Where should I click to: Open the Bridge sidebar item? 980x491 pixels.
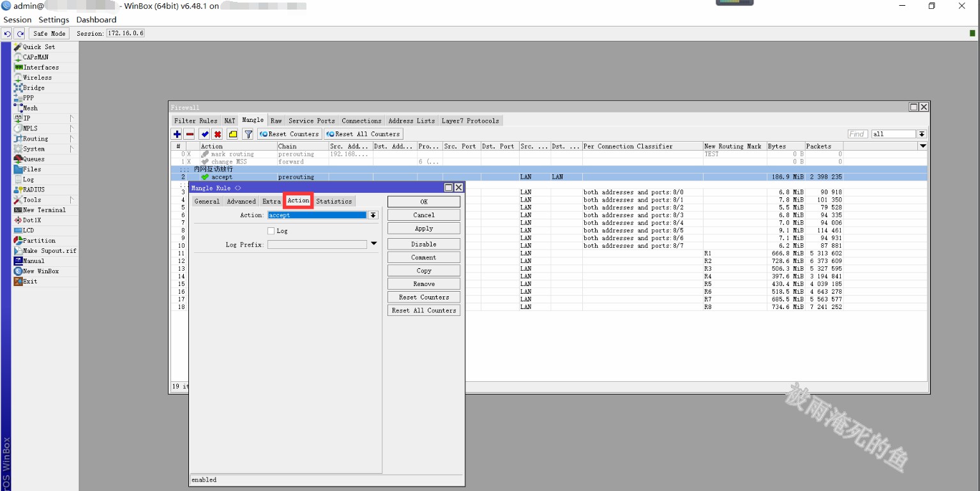(x=33, y=88)
